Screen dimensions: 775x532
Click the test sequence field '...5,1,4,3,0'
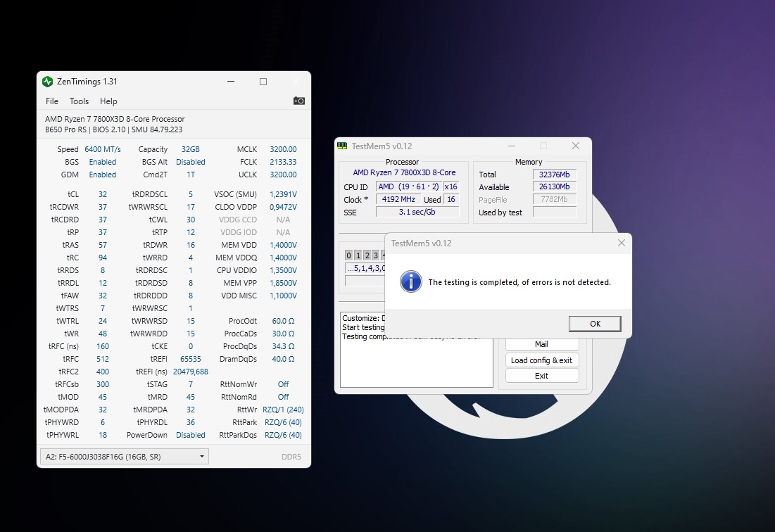click(365, 268)
